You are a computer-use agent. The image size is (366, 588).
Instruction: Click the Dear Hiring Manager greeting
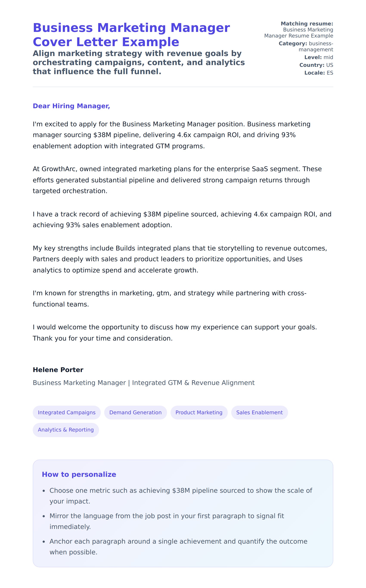(71, 106)
